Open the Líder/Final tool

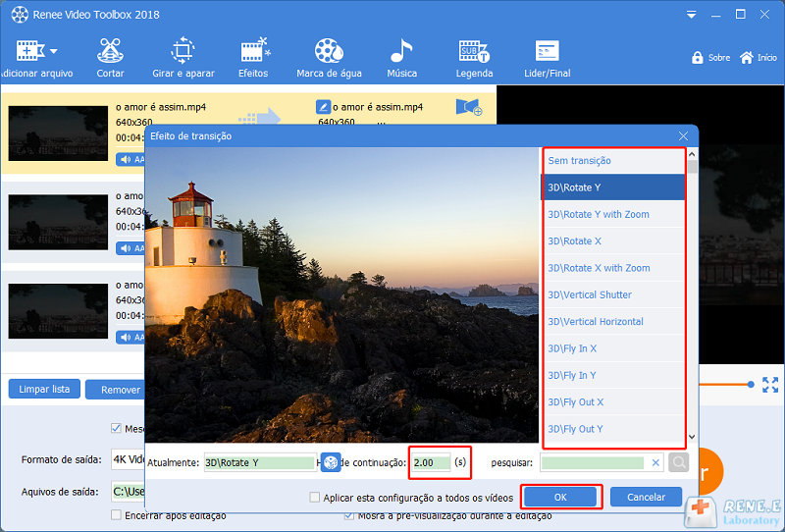548,59
